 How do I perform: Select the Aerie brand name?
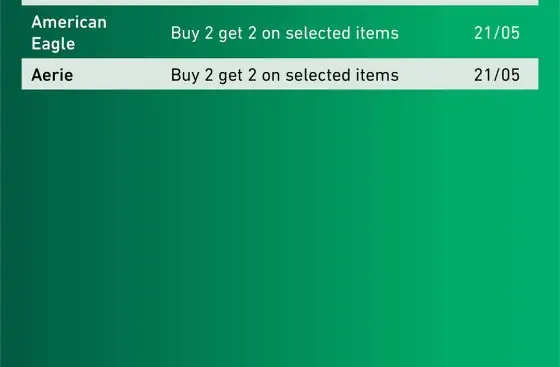52,75
